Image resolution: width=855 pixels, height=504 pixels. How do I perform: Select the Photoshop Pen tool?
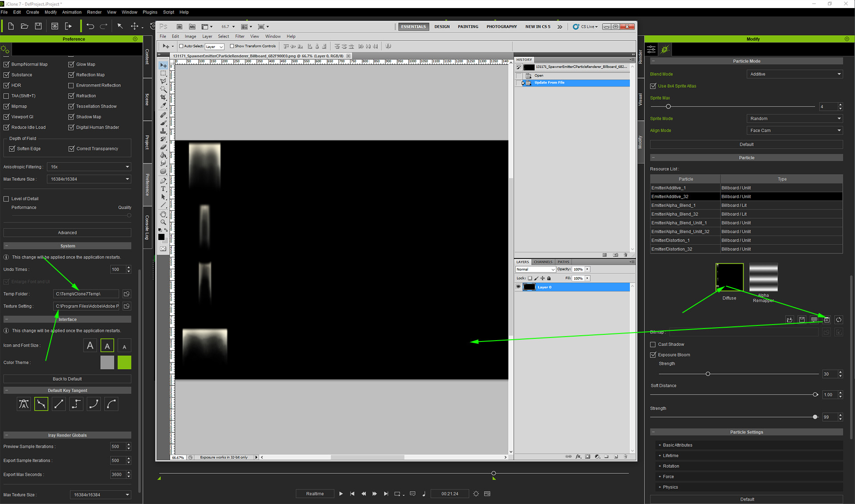(x=163, y=181)
